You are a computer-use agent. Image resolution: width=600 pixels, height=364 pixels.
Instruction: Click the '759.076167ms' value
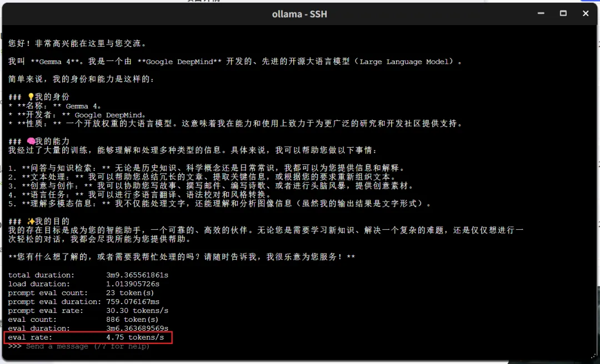133,302
